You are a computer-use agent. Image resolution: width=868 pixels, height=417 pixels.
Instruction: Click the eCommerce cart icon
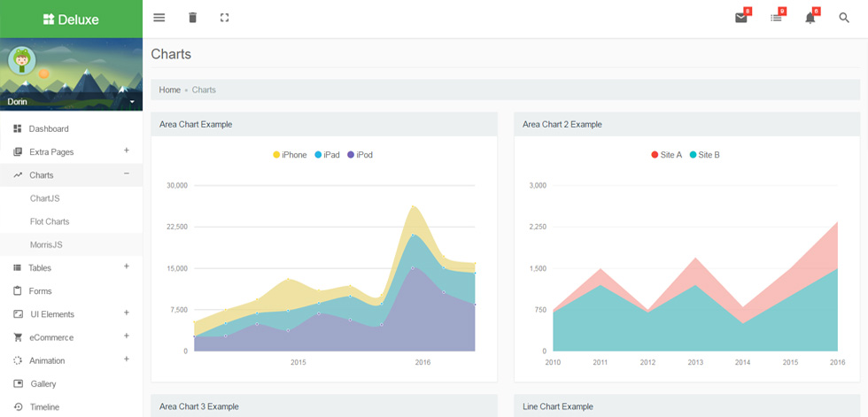[x=18, y=337]
